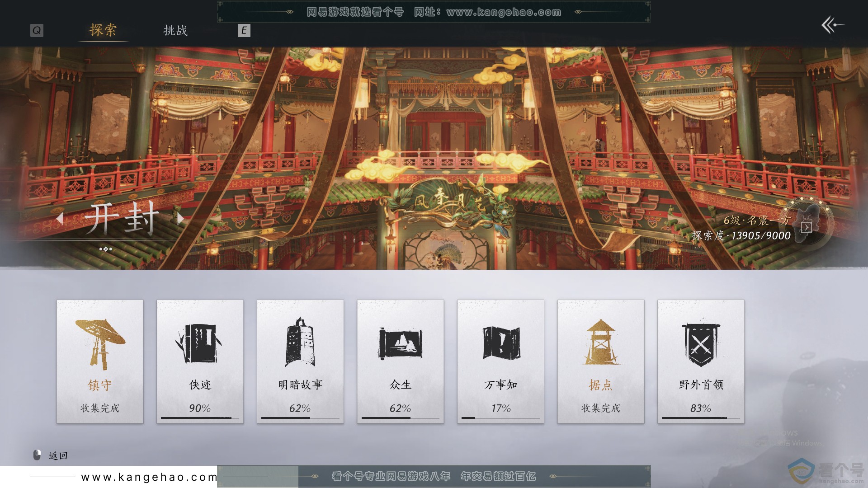Screen dimensions: 868x488
Task: Click the 83% value under 野外首领
Action: tap(701, 408)
